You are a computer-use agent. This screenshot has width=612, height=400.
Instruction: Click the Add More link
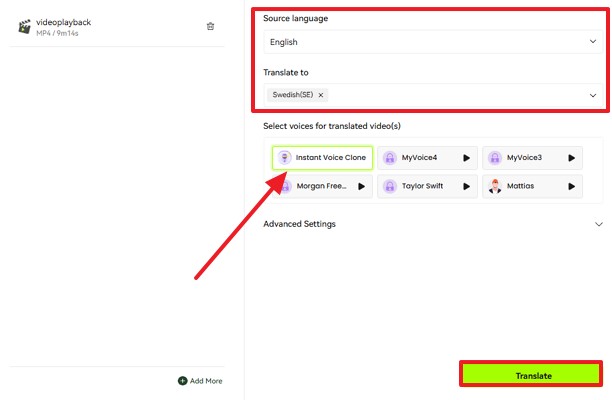click(200, 380)
